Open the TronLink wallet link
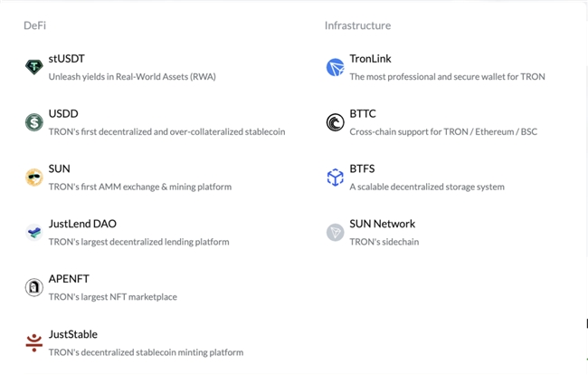 [371, 59]
